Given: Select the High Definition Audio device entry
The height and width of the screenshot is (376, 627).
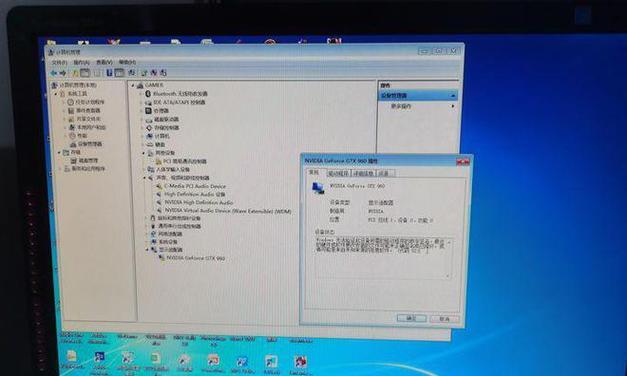Looking at the screenshot, I should 195,194.
